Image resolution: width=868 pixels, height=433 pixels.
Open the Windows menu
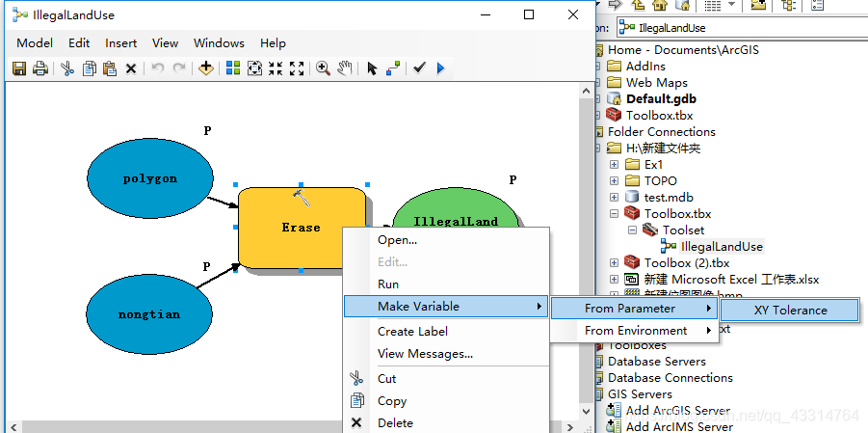coord(219,43)
